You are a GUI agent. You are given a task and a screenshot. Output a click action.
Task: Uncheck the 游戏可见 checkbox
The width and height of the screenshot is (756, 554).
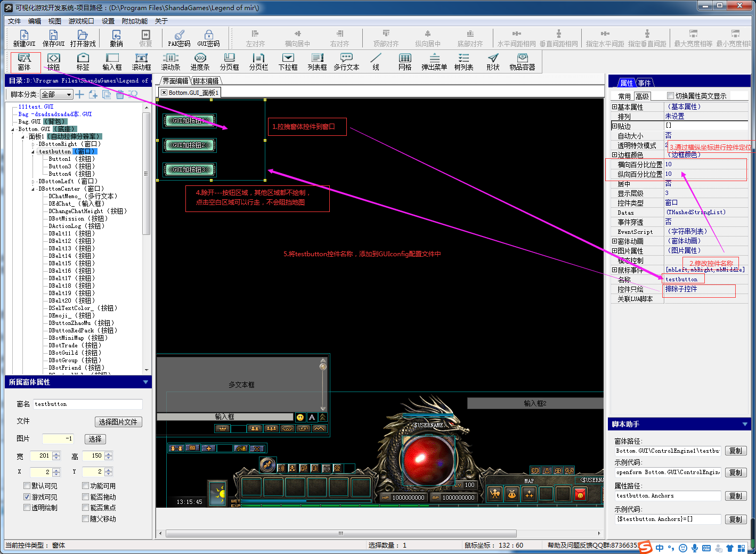click(x=27, y=496)
